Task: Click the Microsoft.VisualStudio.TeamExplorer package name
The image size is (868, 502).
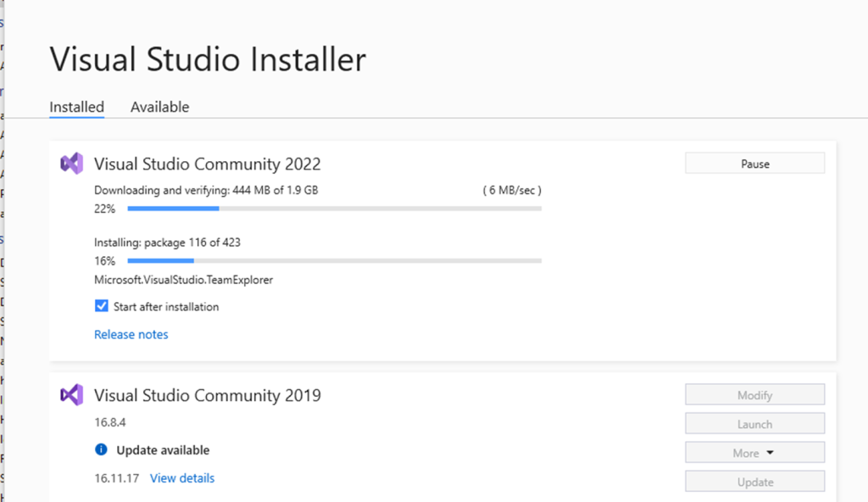Action: pos(183,279)
